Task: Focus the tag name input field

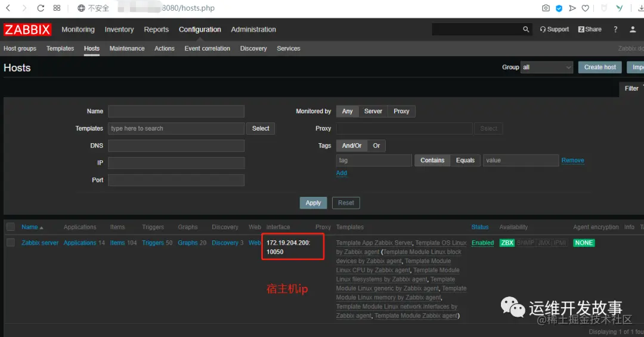Action: [x=374, y=160]
